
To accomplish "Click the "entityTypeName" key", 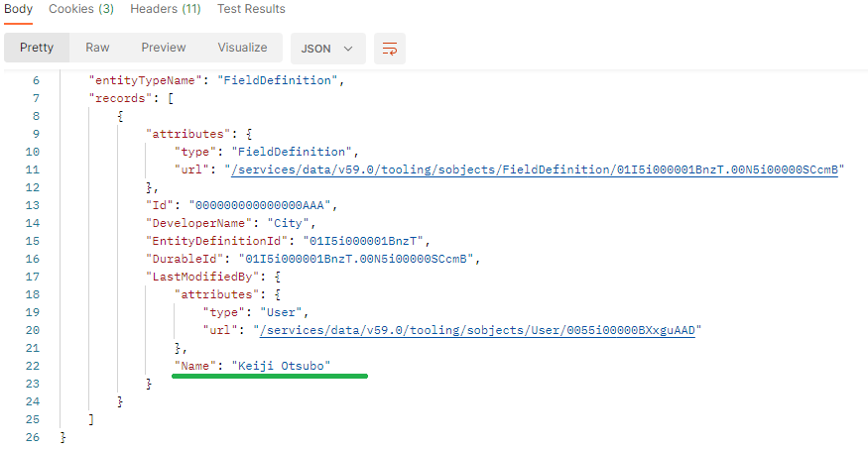I will 145,80.
